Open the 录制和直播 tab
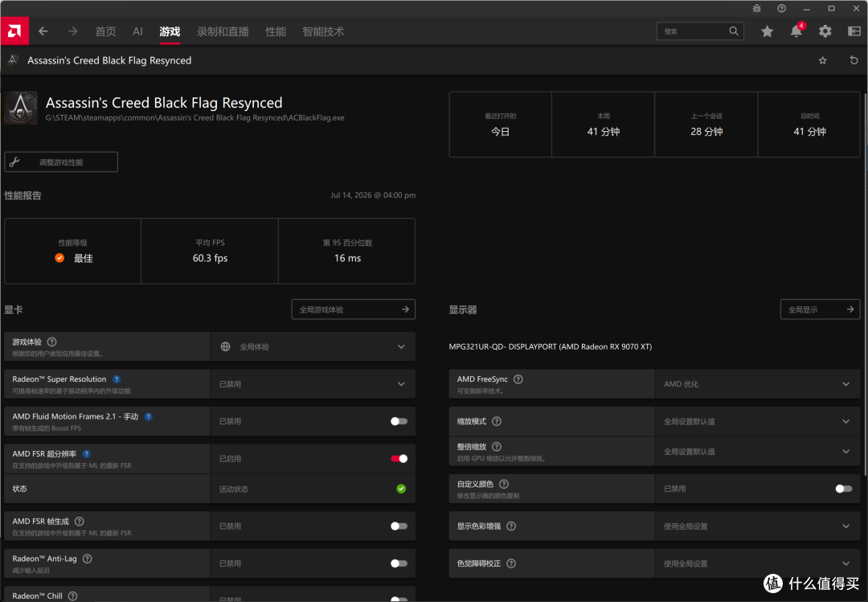868x602 pixels. click(223, 31)
